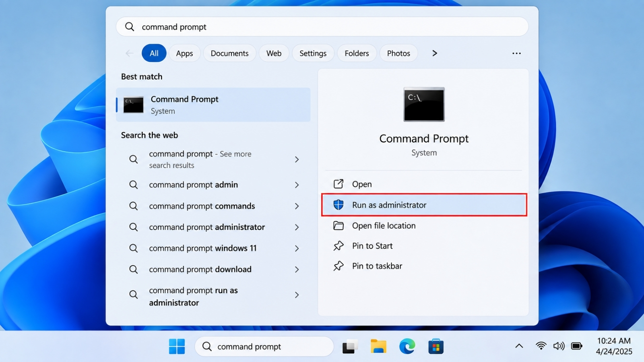Click Open file location
The width and height of the screenshot is (644, 362).
424,226
